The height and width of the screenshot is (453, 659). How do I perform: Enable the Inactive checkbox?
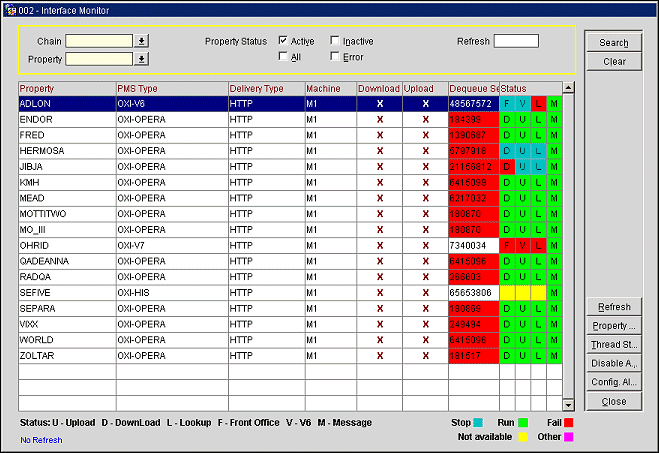click(335, 41)
